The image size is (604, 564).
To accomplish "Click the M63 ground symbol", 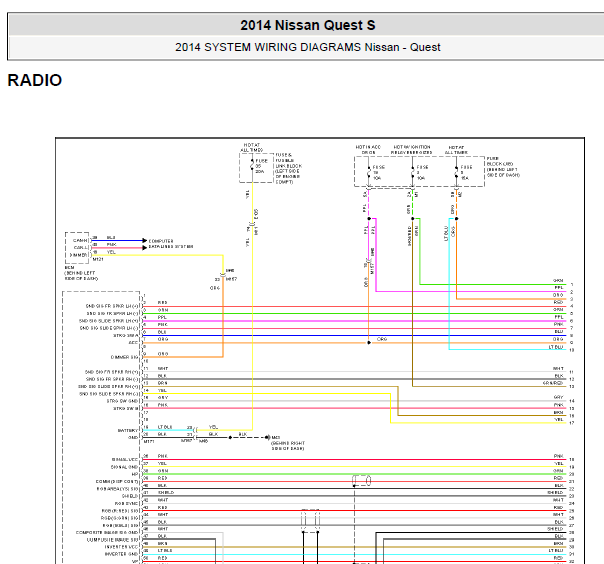I will (x=268, y=438).
